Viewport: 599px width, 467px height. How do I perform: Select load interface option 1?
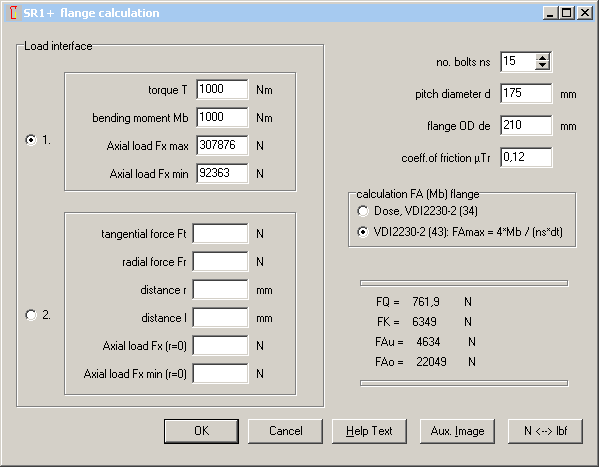[31, 140]
